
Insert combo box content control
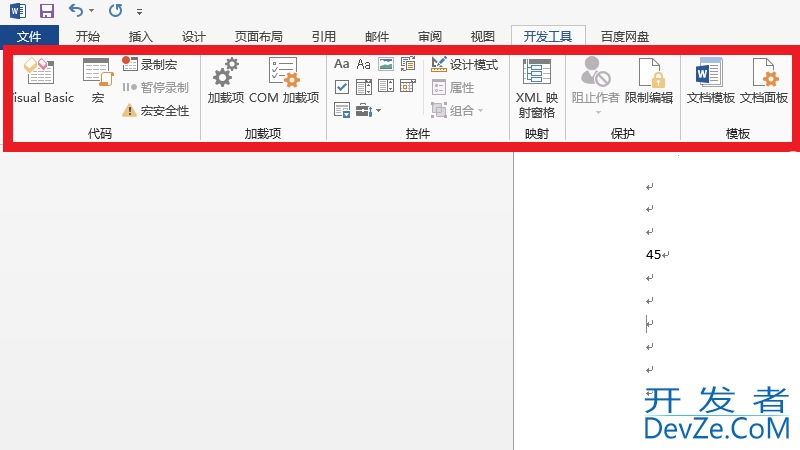(x=363, y=87)
